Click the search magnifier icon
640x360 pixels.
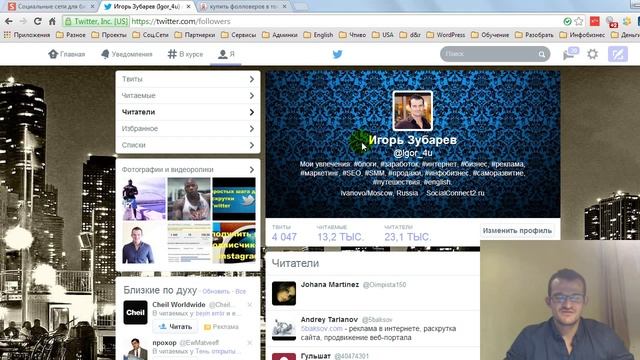[542, 54]
